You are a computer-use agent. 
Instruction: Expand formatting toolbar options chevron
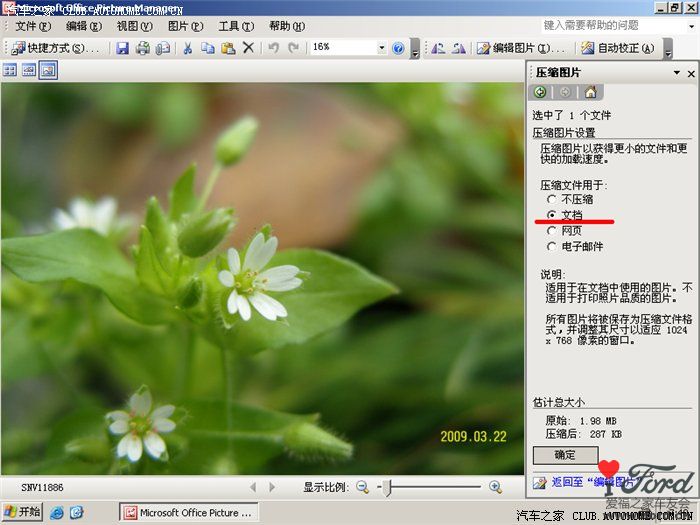click(668, 48)
